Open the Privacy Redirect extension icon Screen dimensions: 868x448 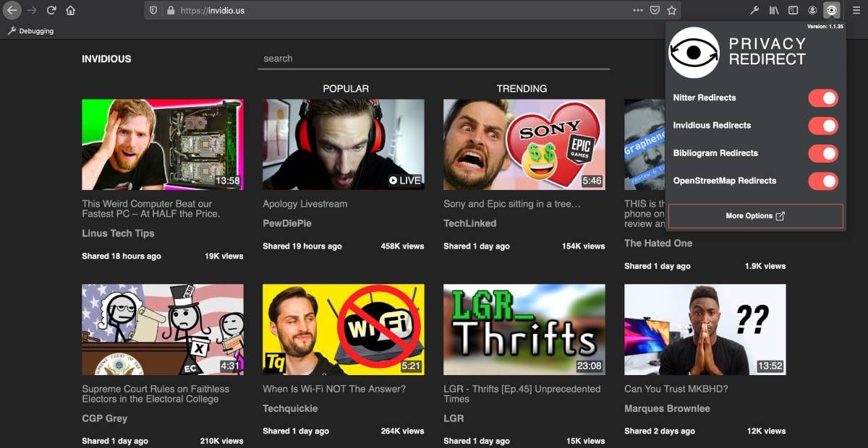coord(832,10)
